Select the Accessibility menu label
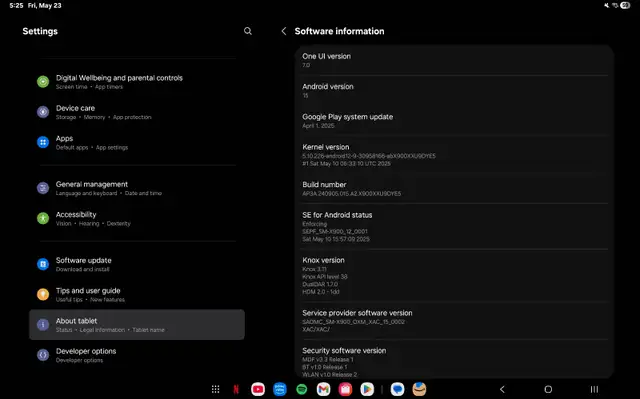This screenshot has width=640, height=399. tap(76, 214)
